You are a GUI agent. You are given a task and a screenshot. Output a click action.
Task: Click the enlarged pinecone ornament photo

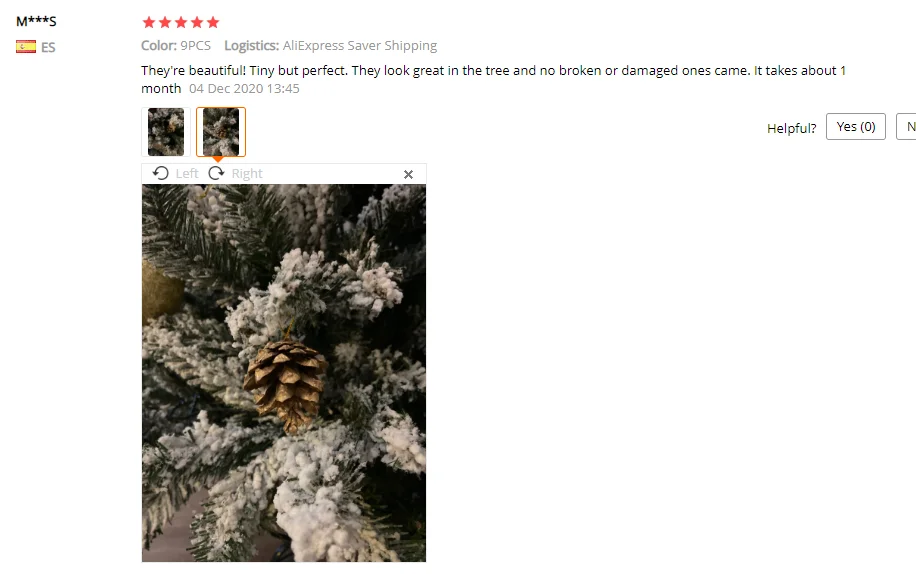coord(284,373)
